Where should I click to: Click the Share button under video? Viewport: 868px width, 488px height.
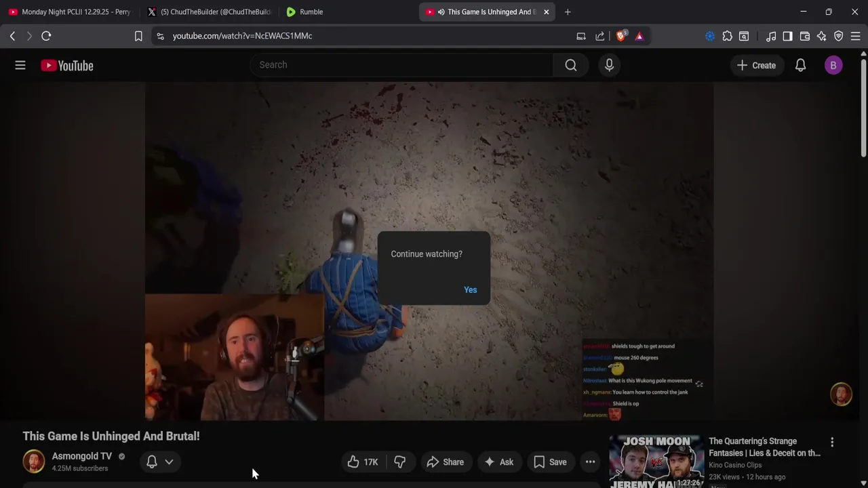(x=446, y=462)
